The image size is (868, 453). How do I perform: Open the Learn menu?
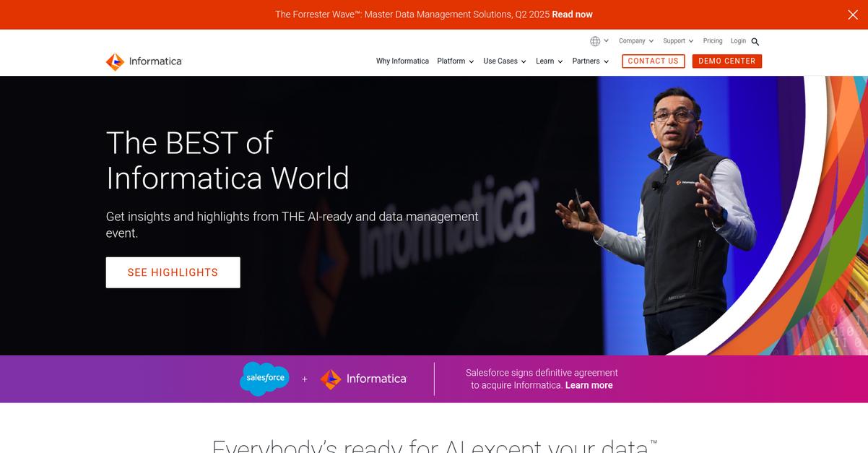coord(550,61)
